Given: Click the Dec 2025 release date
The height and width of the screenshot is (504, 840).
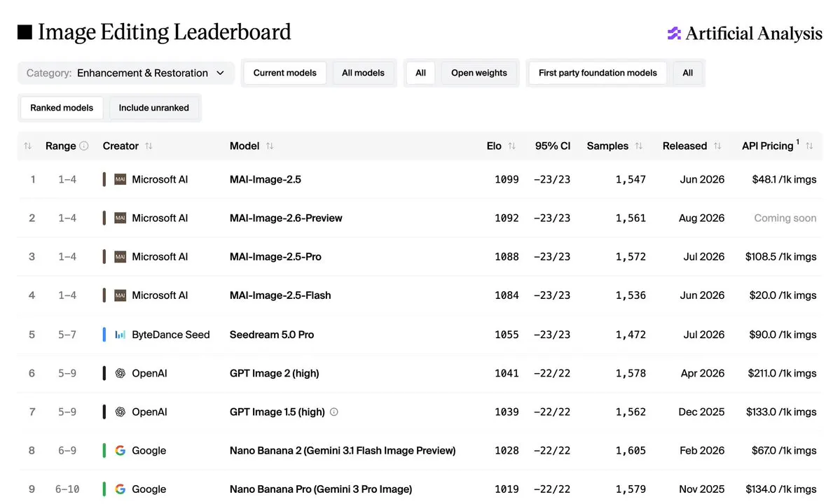Looking at the screenshot, I should pyautogui.click(x=701, y=412).
